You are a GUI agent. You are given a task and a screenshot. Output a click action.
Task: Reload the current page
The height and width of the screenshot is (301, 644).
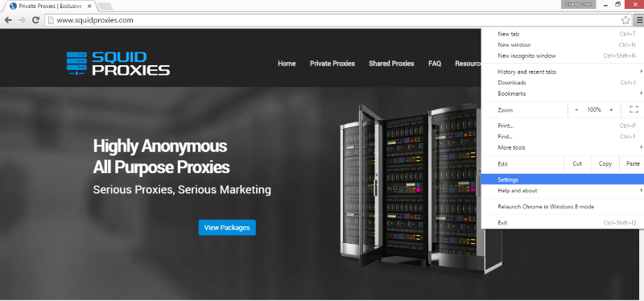(35, 19)
